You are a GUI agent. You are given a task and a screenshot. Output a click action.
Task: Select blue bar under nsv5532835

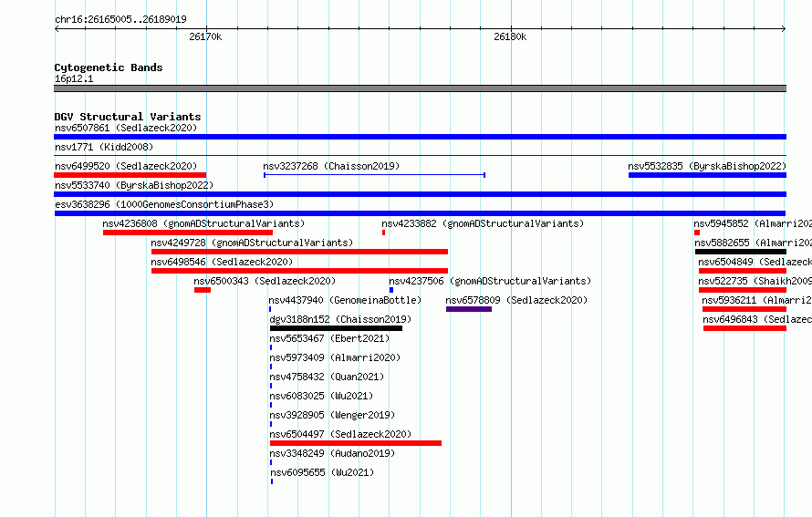[707, 175]
